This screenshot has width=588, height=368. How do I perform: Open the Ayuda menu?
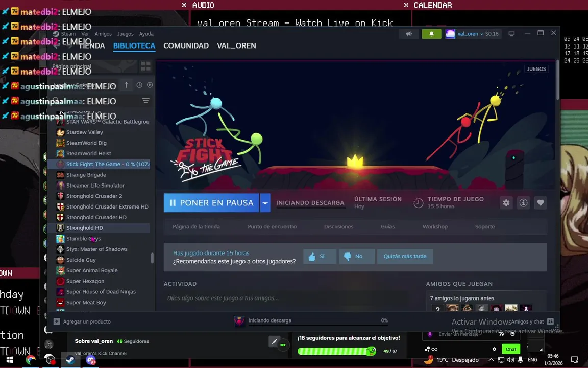click(x=146, y=34)
